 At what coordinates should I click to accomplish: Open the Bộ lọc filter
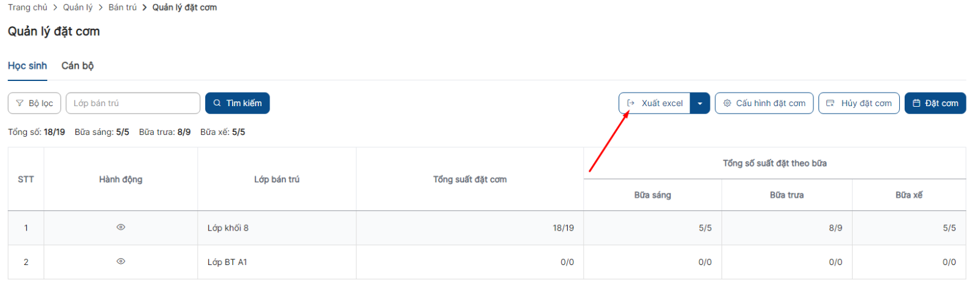click(x=34, y=103)
